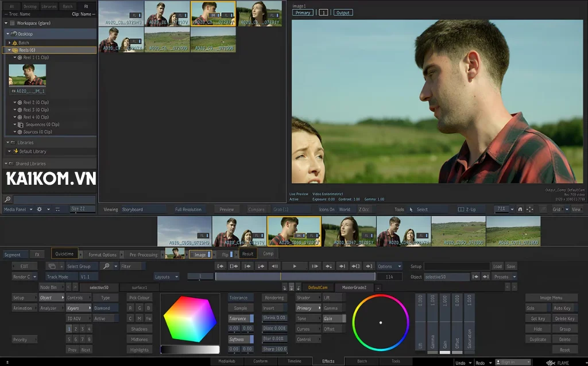Viewport: 588px width, 366px height.
Task: Click the stacked frames icon beside Select Group
Action: click(52, 266)
